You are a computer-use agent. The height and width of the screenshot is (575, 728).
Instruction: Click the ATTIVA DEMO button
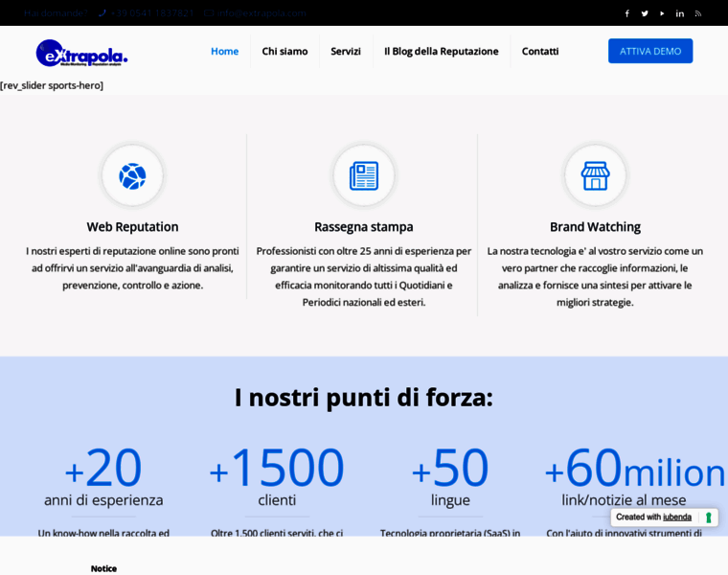650,51
